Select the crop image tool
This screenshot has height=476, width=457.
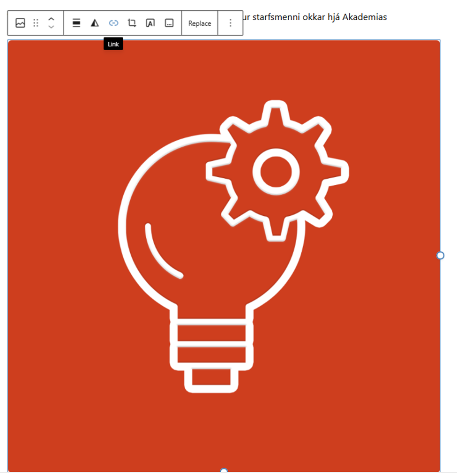(x=132, y=23)
